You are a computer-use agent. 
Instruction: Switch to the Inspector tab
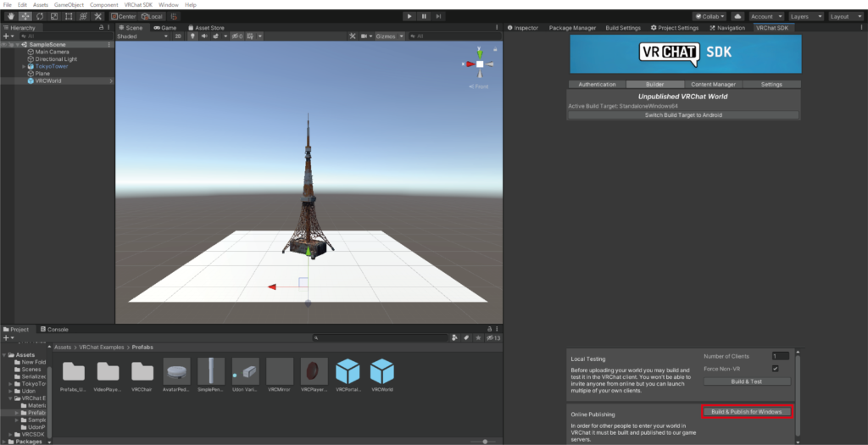click(x=522, y=27)
